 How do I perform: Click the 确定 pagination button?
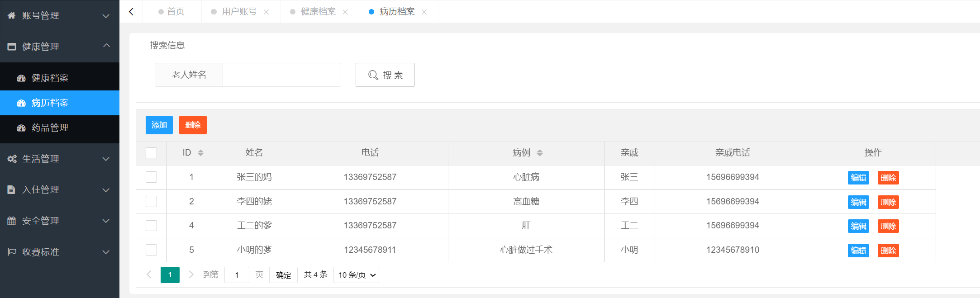tap(283, 275)
